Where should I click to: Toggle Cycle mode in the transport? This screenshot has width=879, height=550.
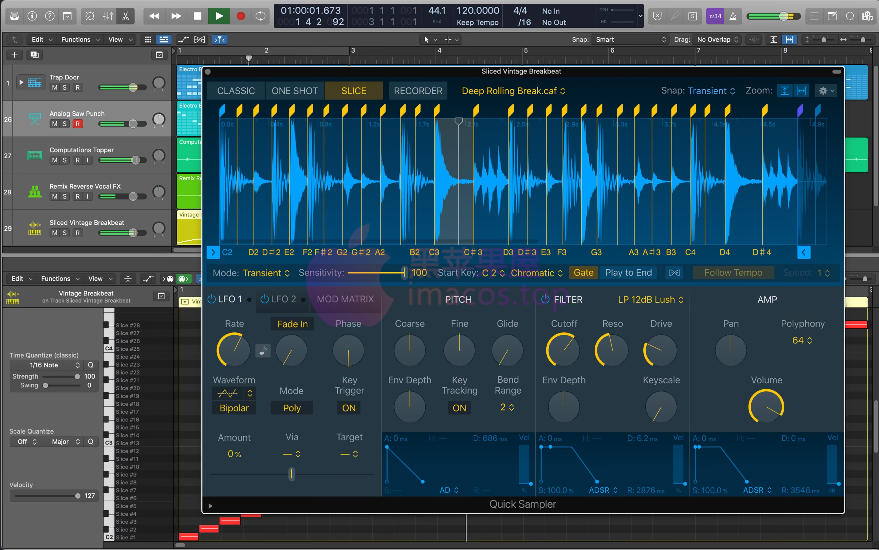(x=261, y=16)
